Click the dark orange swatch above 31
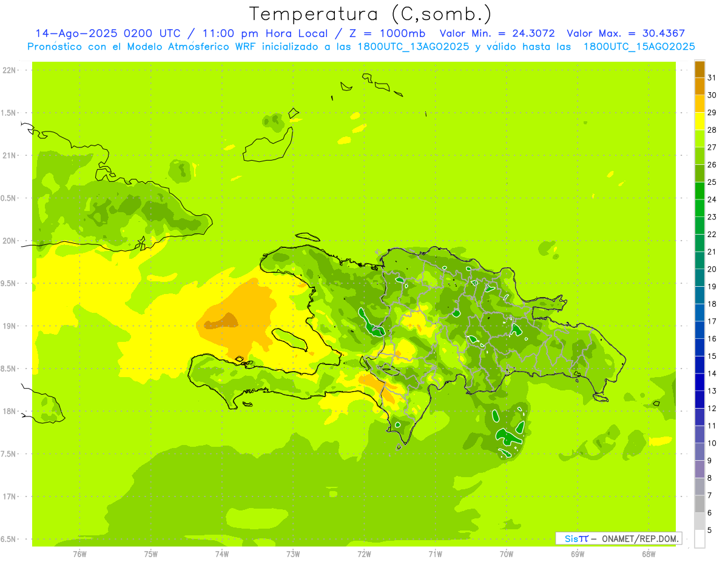This screenshot has height=562, width=728. pyautogui.click(x=699, y=69)
